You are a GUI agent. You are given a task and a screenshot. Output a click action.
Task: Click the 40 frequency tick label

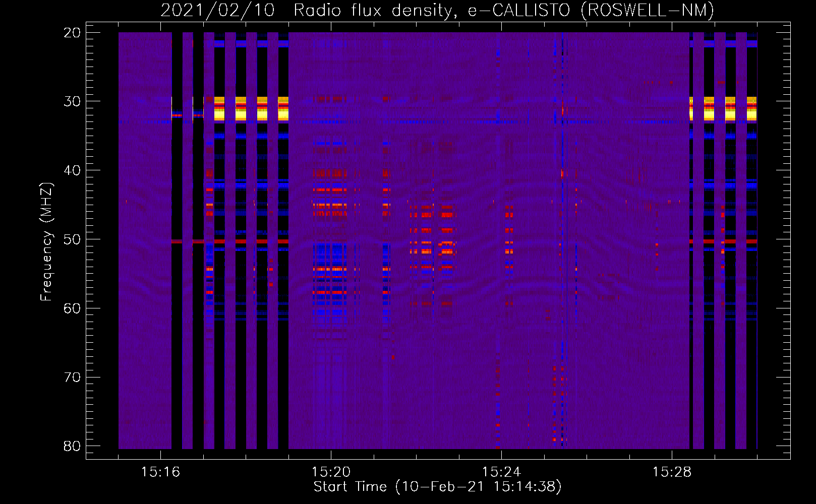click(72, 170)
